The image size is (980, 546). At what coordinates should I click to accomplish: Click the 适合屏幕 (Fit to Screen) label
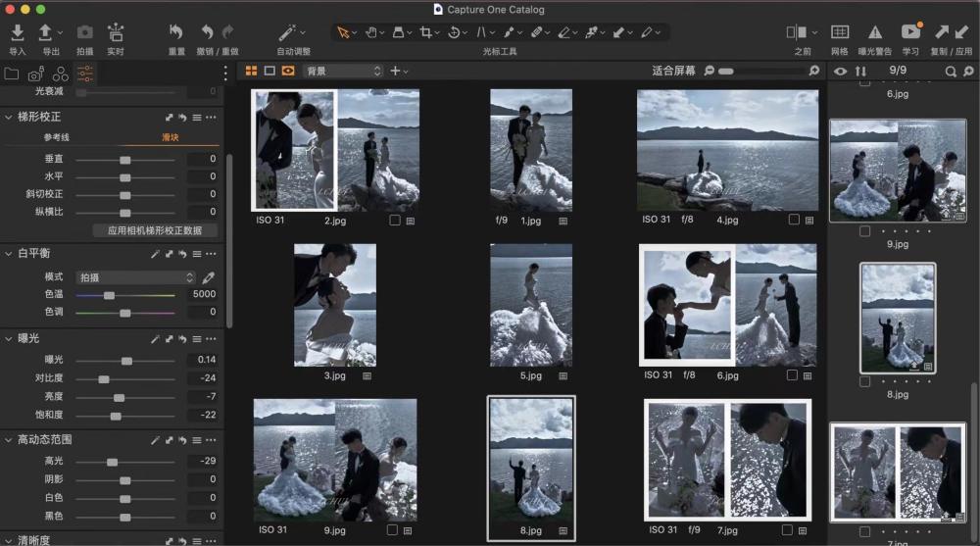673,71
